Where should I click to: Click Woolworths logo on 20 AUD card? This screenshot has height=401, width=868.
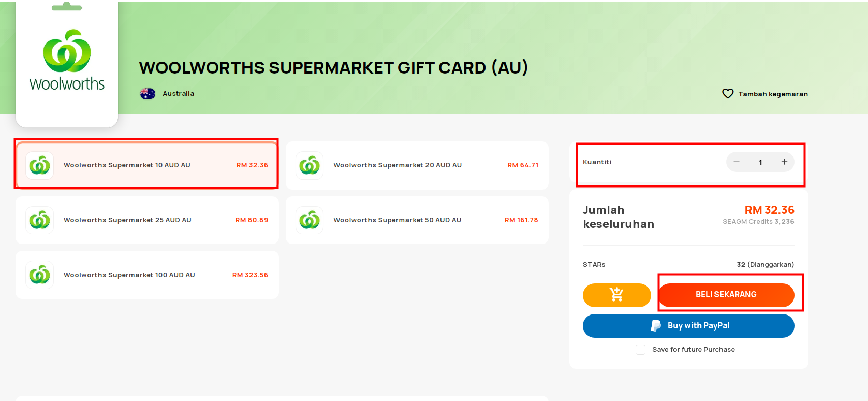click(x=310, y=165)
